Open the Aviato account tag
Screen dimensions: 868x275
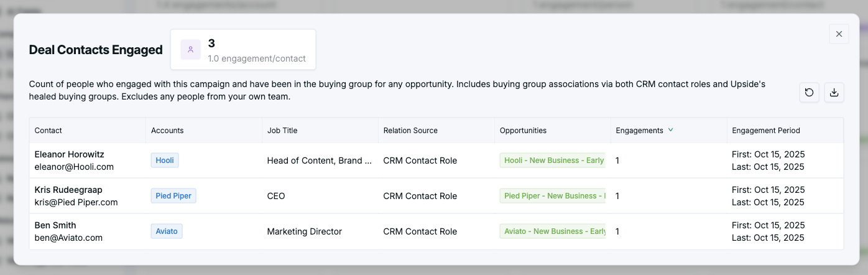[167, 231]
